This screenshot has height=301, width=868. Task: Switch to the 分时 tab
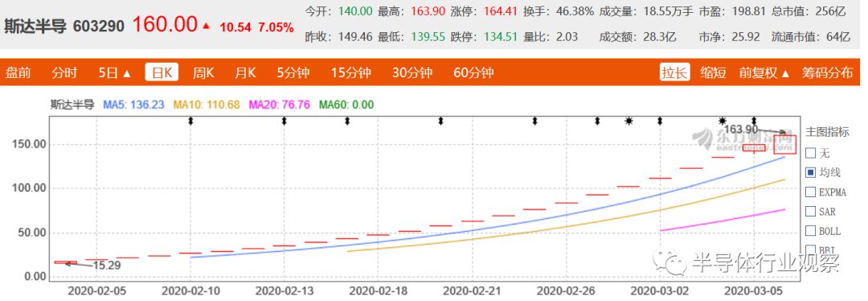[64, 72]
